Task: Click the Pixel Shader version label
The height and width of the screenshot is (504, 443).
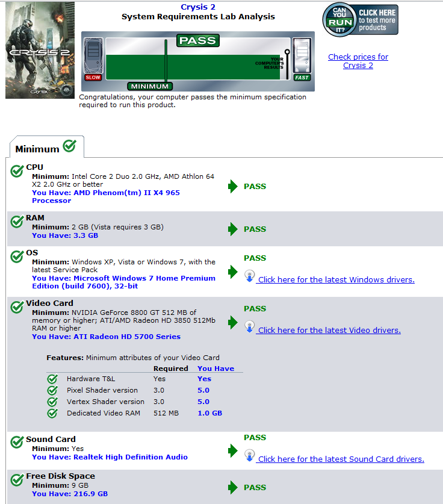Action: (102, 391)
